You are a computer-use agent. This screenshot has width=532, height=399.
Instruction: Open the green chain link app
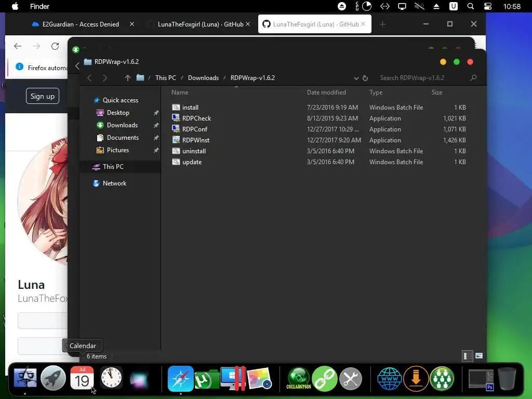324,379
